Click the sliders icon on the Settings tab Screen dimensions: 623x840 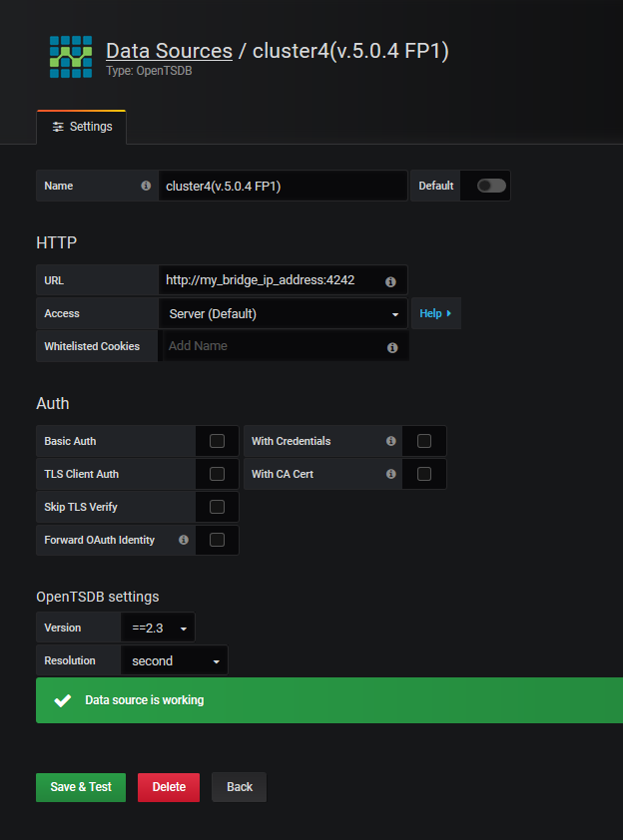click(x=58, y=127)
